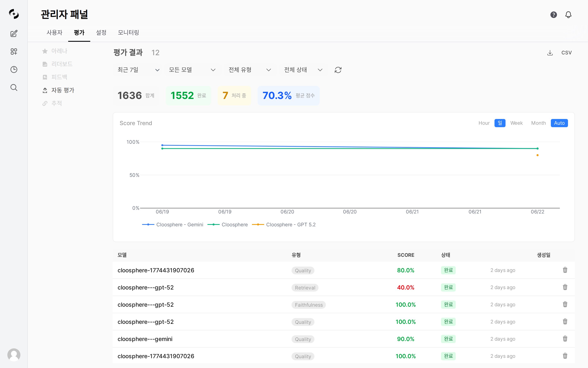Open the user profile avatar
This screenshot has height=368, width=588.
coord(14,355)
